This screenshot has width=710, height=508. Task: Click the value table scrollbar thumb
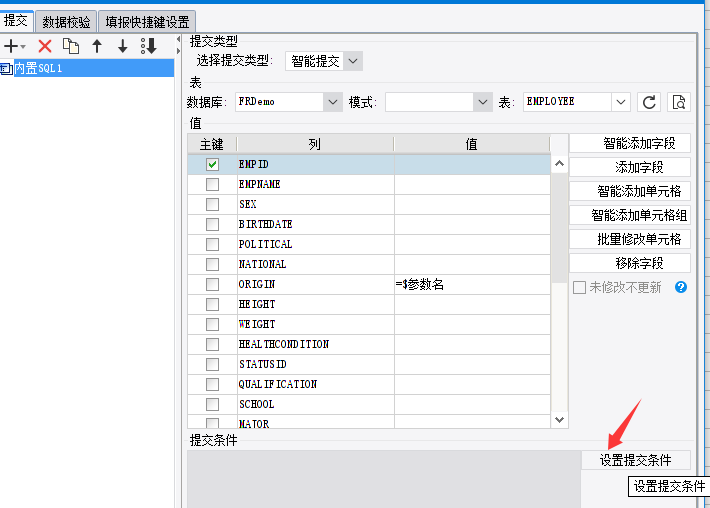(559, 227)
